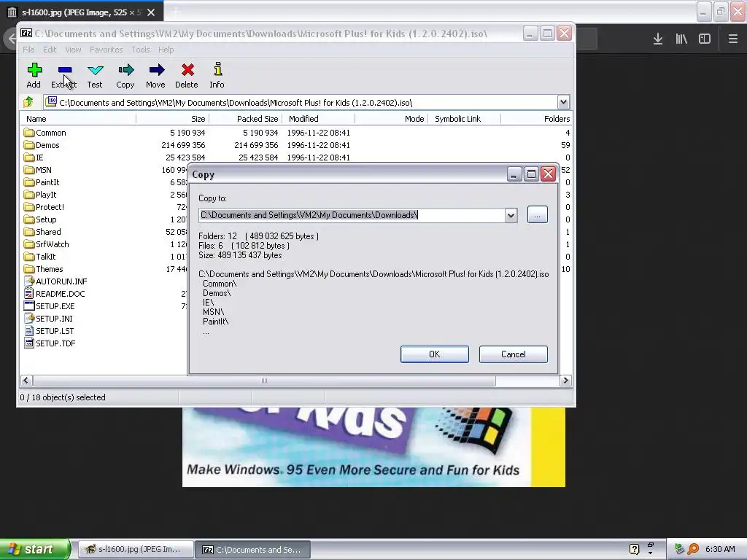Click the 6:30 AM taskbar clock
The width and height of the screenshot is (747, 560).
(x=720, y=549)
